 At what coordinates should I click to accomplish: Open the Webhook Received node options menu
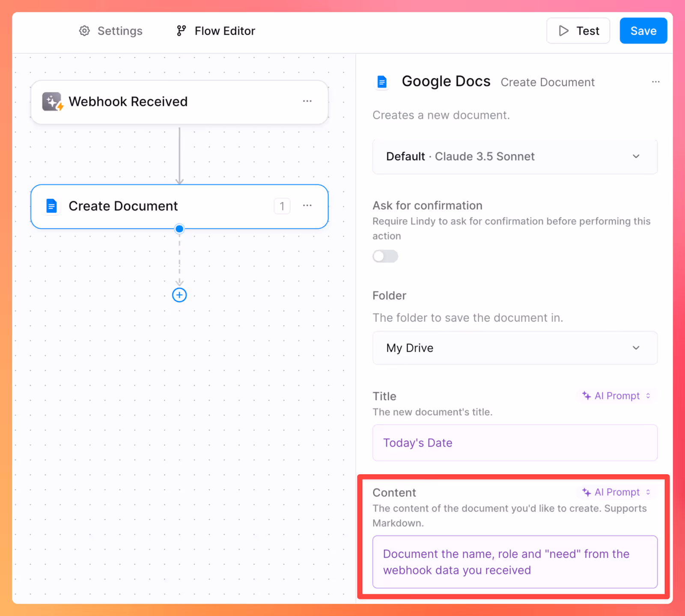coord(307,101)
